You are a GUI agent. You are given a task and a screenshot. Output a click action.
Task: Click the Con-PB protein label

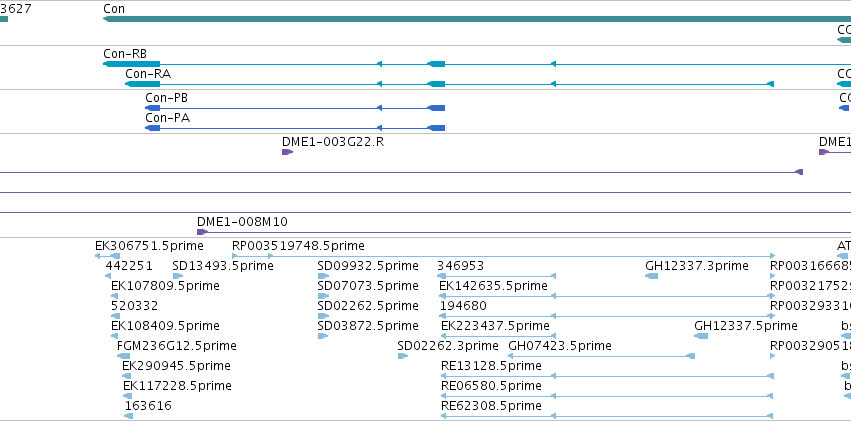pos(167,98)
